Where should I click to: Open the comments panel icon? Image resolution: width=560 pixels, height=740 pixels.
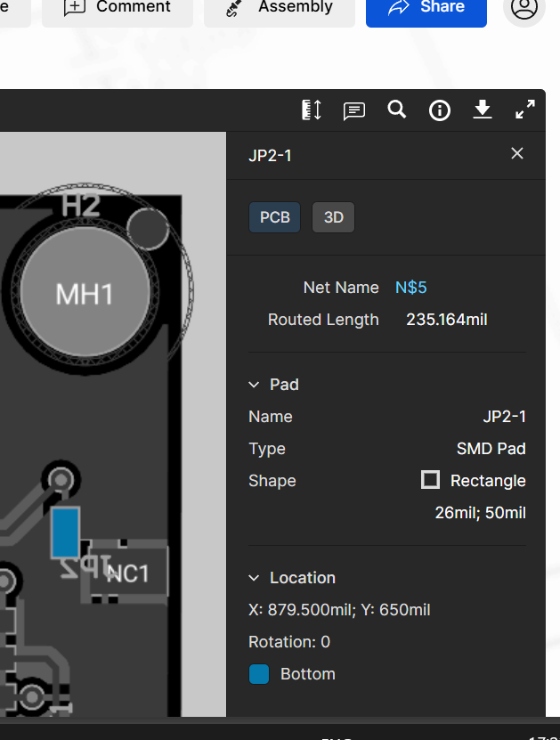353,111
